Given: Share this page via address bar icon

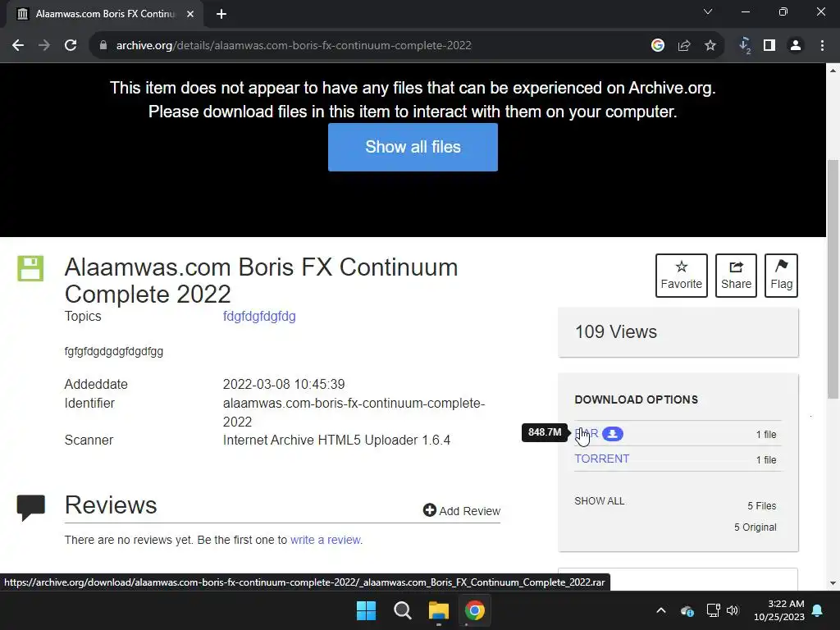Looking at the screenshot, I should click(684, 46).
